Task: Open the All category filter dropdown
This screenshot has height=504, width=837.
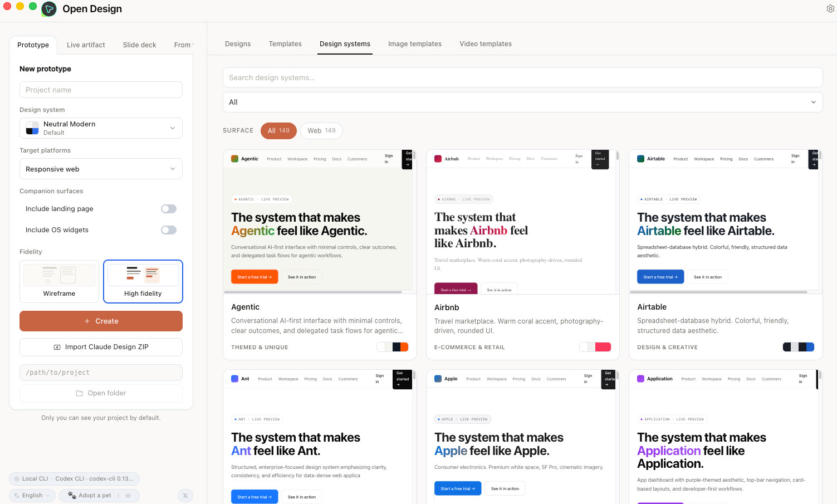Action: click(x=522, y=102)
